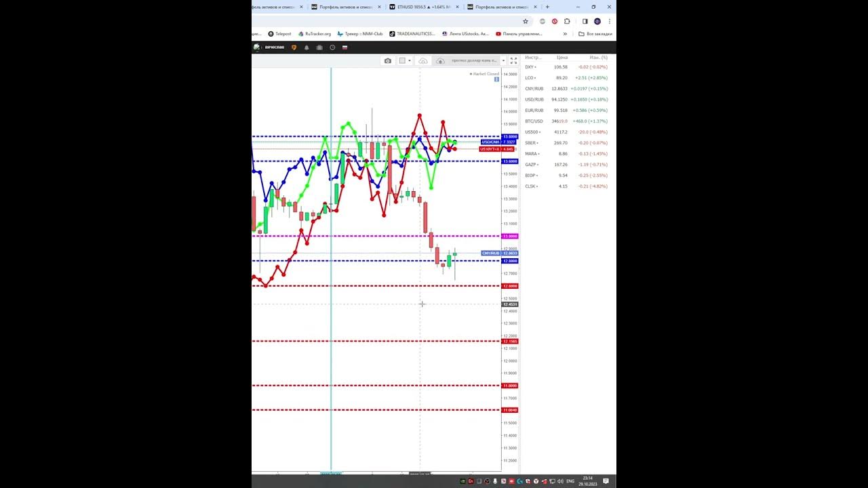Viewport: 868px width, 488px height.
Task: Open the RuTracker.org bookmark
Action: (314, 33)
